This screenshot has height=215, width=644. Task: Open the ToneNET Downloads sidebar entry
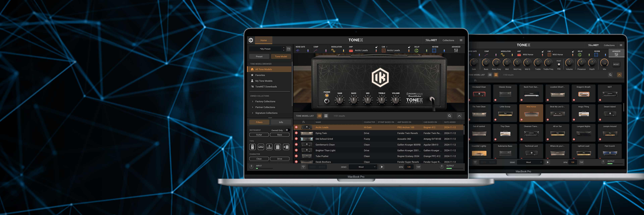click(266, 87)
